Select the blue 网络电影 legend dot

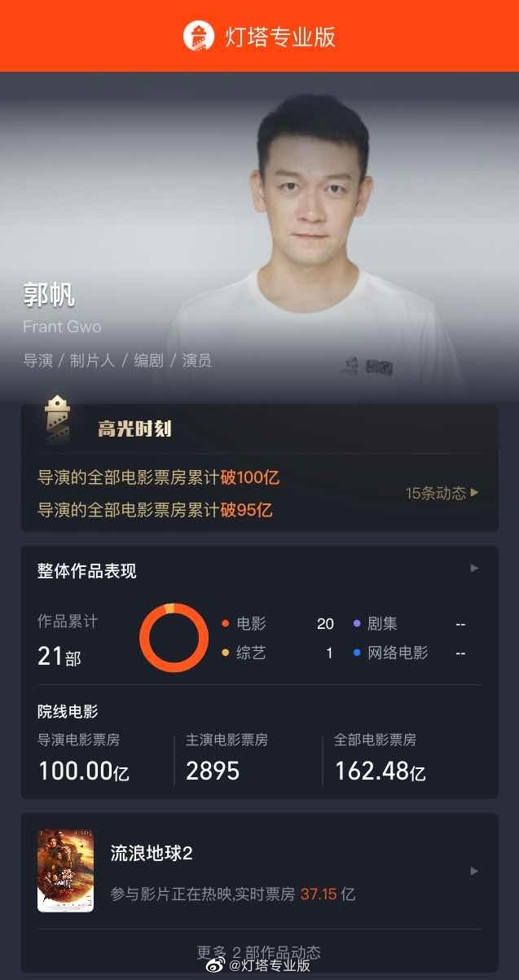click(x=357, y=653)
